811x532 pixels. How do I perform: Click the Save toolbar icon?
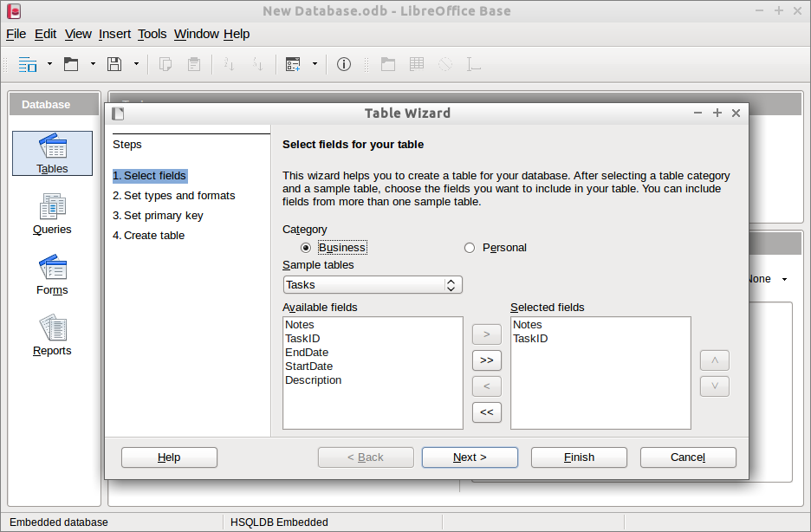pos(114,64)
